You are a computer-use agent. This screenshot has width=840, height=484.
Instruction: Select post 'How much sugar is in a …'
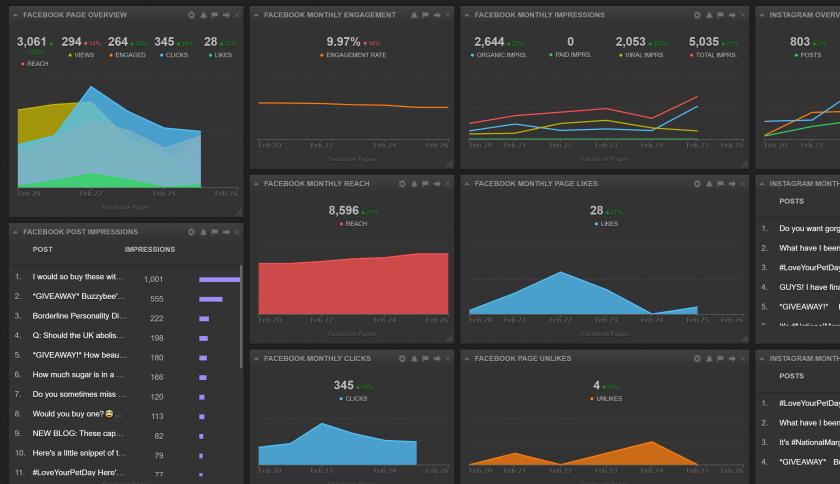point(78,375)
